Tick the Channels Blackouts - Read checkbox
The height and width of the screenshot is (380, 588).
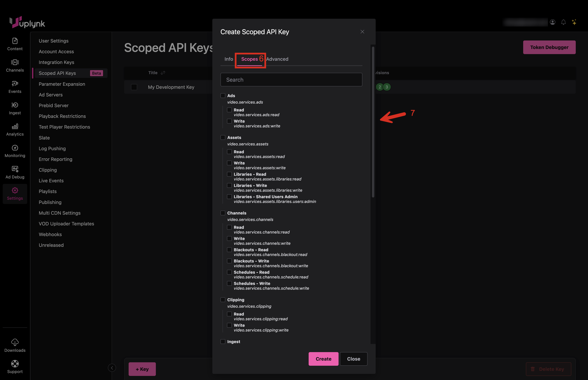229,250
